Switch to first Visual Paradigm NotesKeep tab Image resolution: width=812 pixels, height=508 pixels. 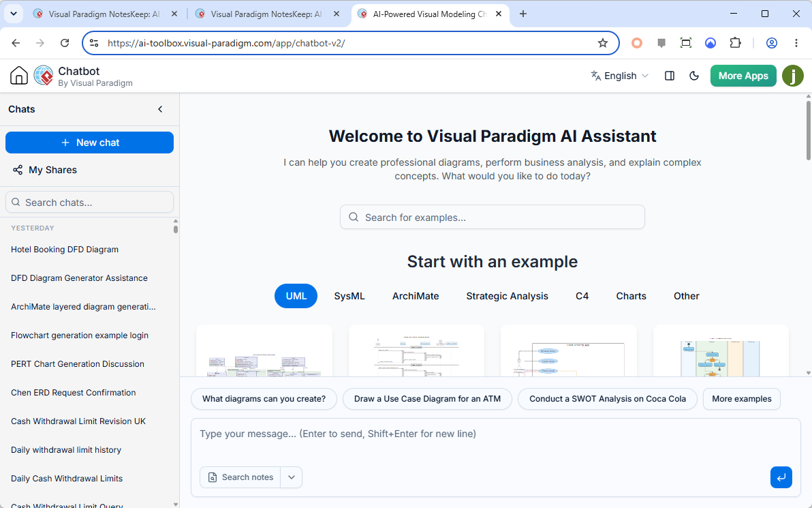click(104, 14)
